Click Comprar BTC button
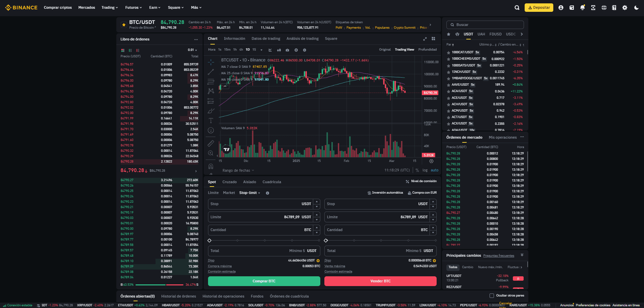The image size is (644, 308). [x=264, y=281]
